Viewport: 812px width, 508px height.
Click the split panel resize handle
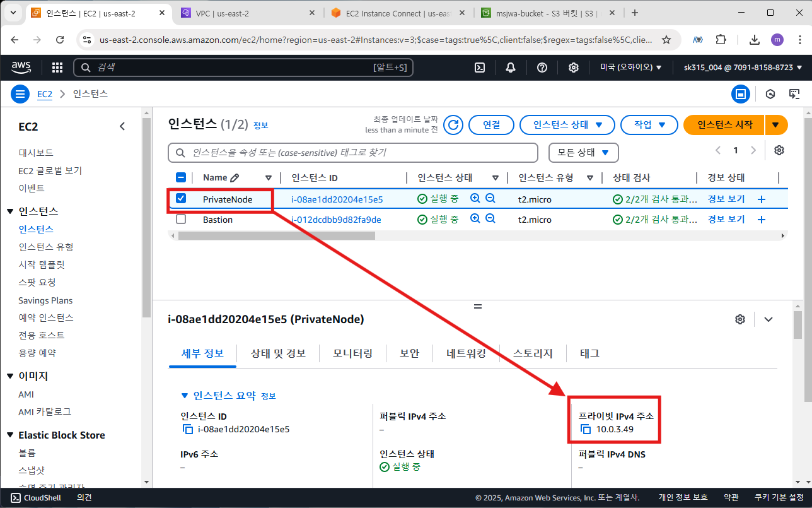click(478, 306)
